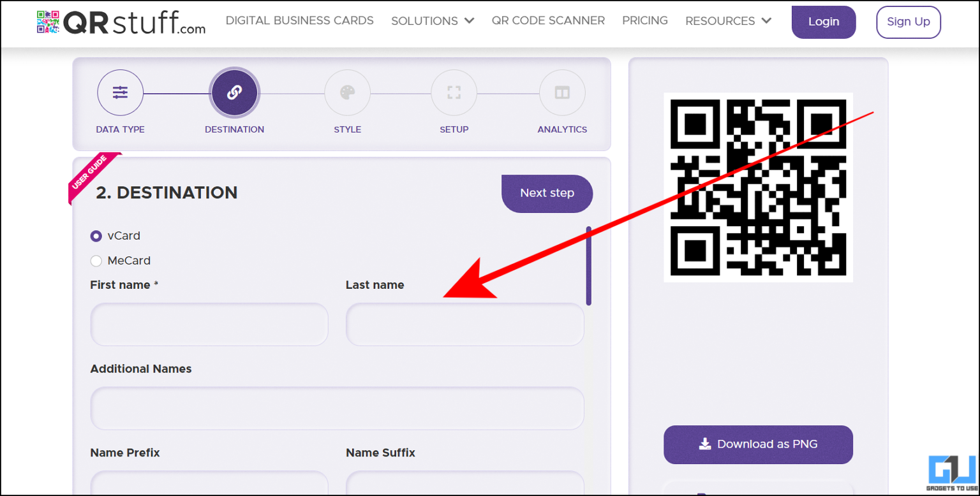980x496 pixels.
Task: Click the Destination link icon
Action: click(234, 92)
